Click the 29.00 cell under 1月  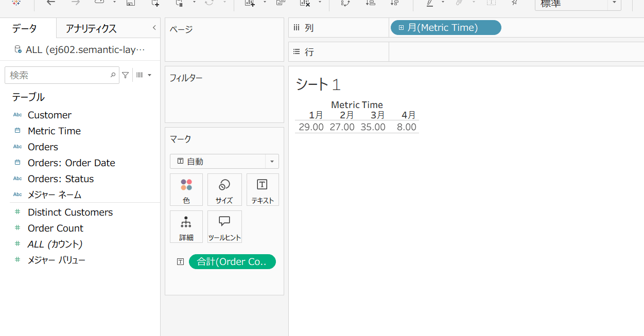tap(311, 127)
